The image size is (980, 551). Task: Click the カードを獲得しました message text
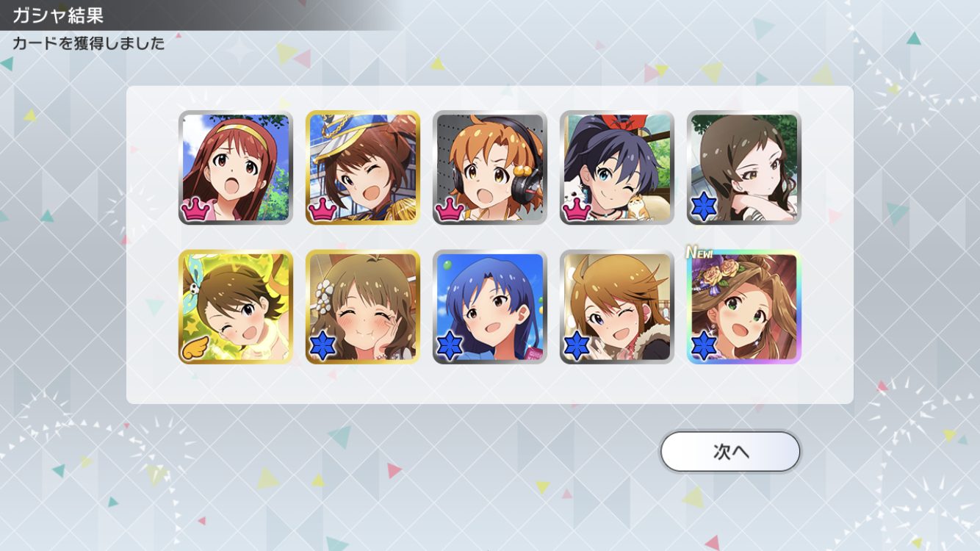89,43
